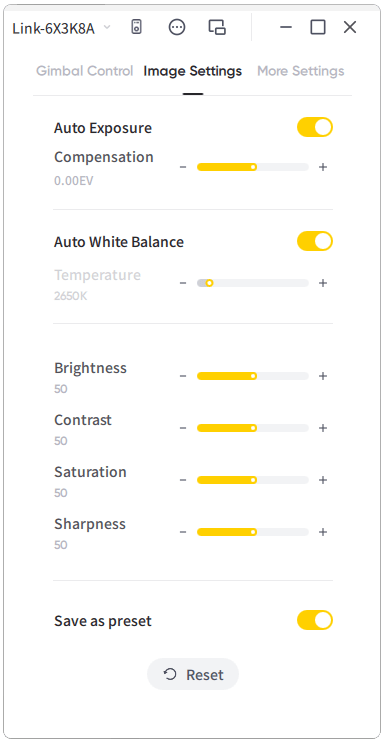Screen dimensions: 383x743
Task: Decrease Compensation with the minus icon
Action: pyautogui.click(x=183, y=167)
